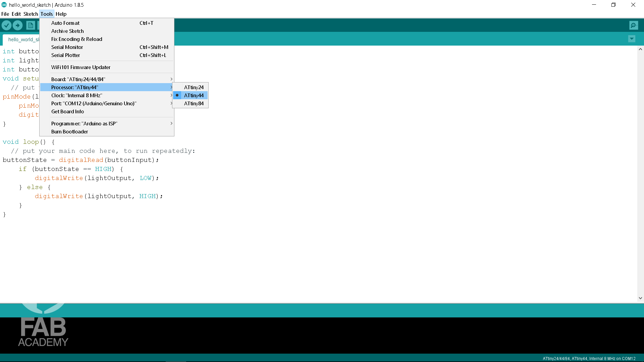Close the open Tools menu

point(47,14)
